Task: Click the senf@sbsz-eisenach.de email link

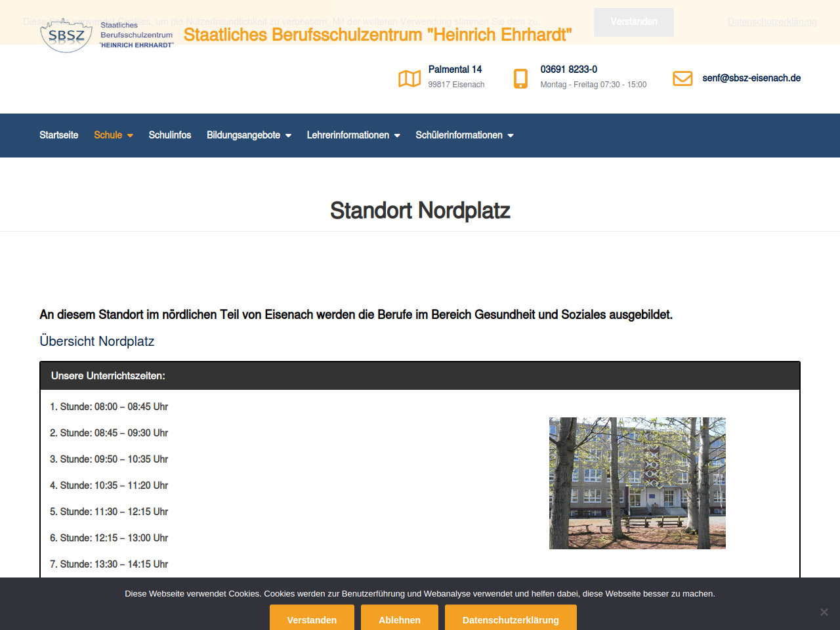Action: [751, 78]
